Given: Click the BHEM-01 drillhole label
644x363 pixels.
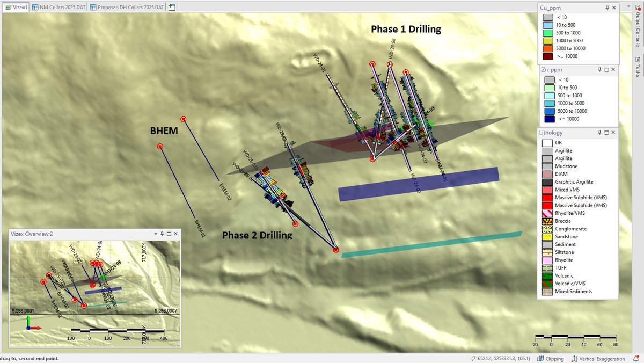Looking at the screenshot, I should click(x=200, y=229).
